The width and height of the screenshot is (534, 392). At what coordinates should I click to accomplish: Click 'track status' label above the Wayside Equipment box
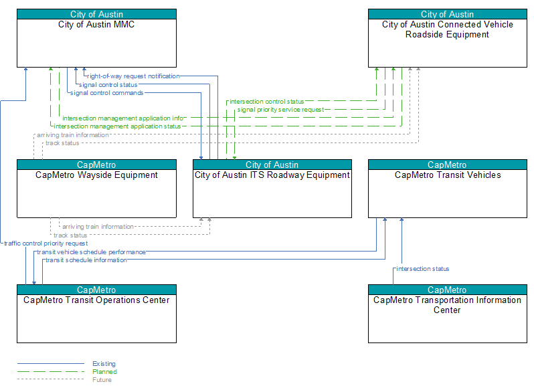62,143
